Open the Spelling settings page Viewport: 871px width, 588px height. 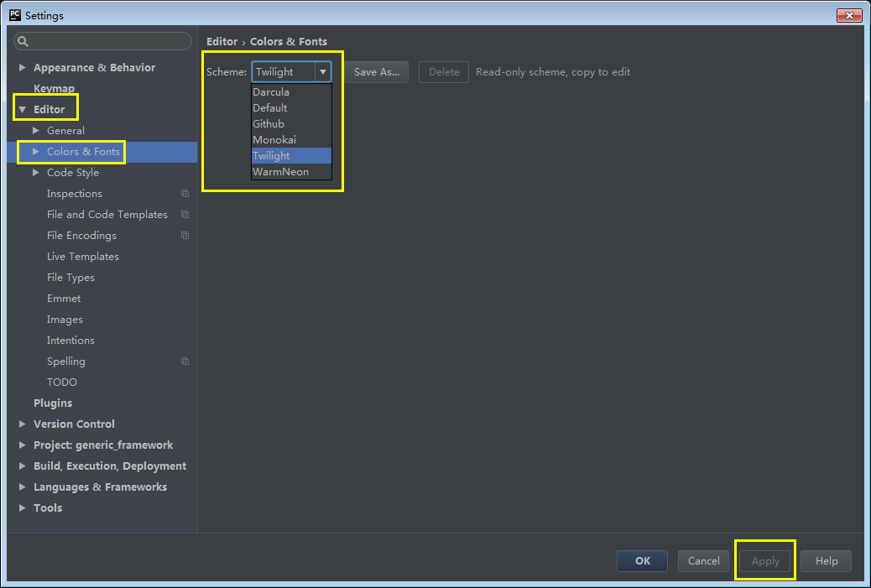[x=66, y=362]
